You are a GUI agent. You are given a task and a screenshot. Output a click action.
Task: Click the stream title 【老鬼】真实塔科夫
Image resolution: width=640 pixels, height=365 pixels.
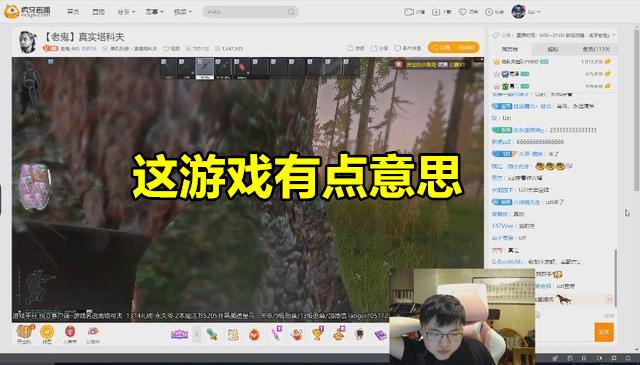[x=84, y=37]
